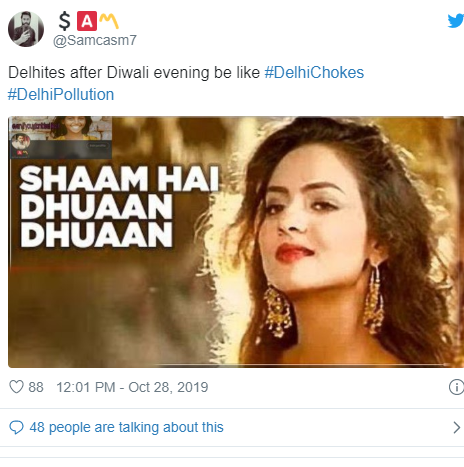Click the dollar sign in display name
The image size is (464, 467).
64,21
